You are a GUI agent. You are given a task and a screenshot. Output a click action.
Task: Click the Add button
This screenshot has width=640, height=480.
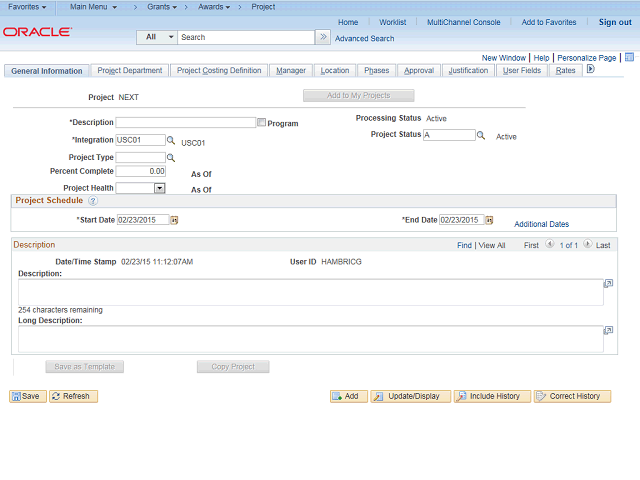pos(349,396)
